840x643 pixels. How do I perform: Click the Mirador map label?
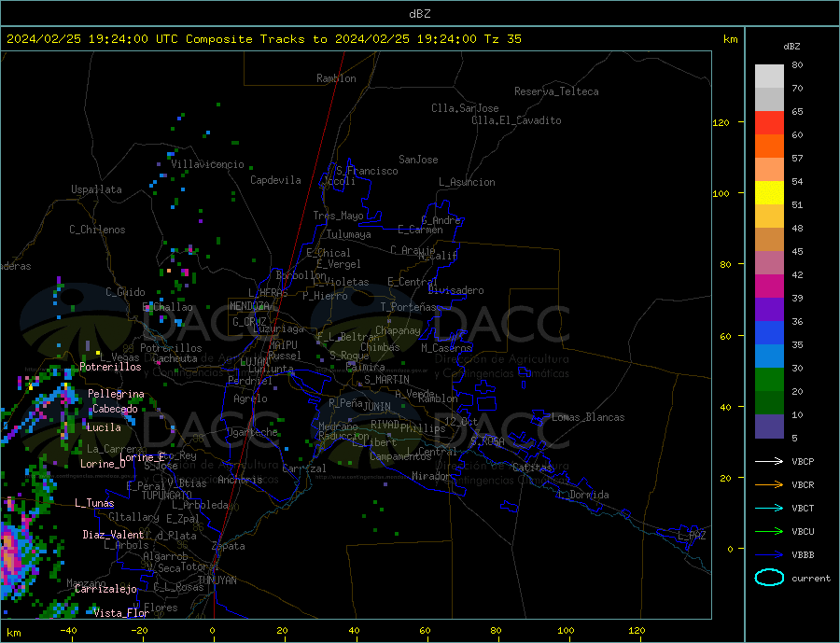[x=431, y=476]
